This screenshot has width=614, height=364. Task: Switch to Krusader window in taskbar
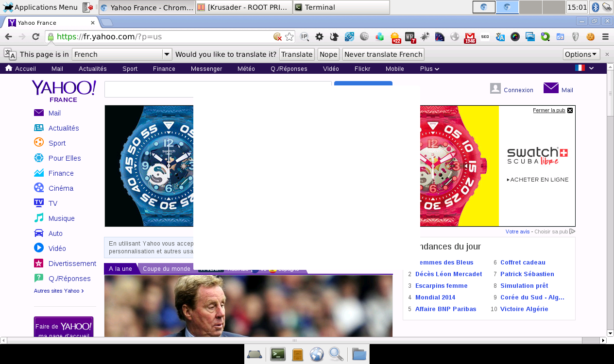pyautogui.click(x=244, y=7)
